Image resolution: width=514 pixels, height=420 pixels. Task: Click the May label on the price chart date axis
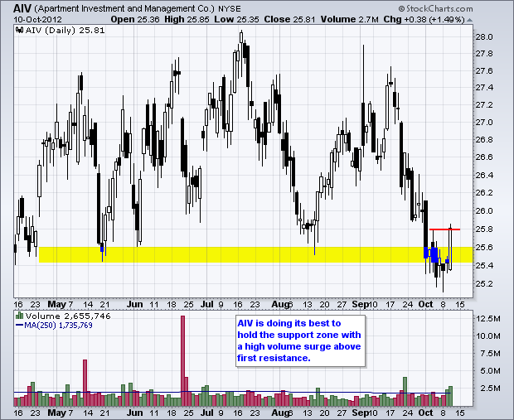[56, 304]
